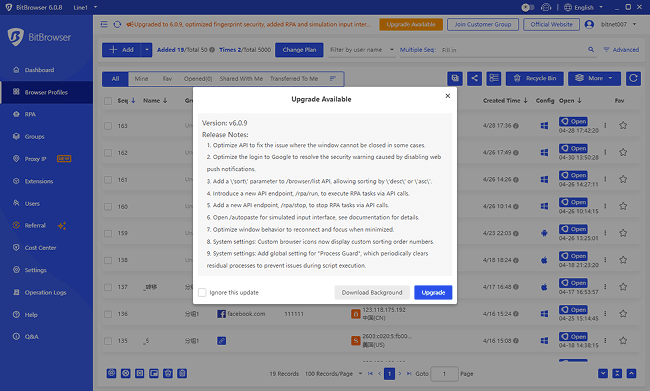Open the Filter by user name dropdown
The image size is (650, 391).
tap(361, 50)
